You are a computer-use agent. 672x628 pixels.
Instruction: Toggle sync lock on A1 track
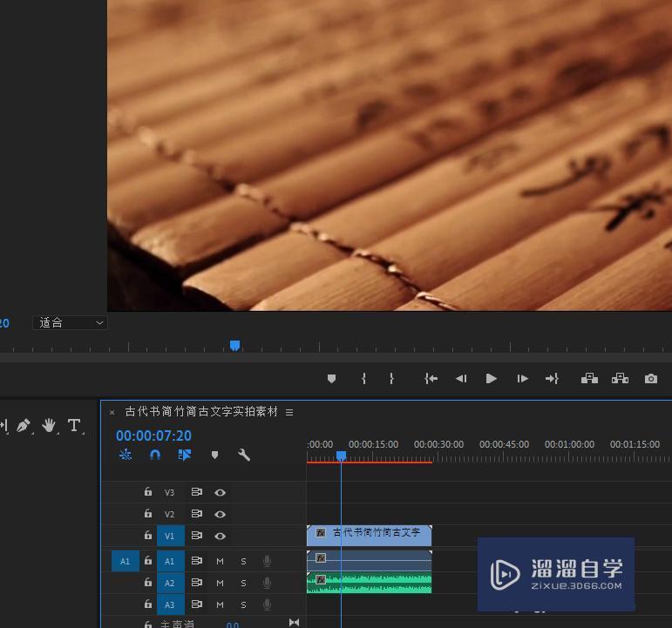click(197, 561)
